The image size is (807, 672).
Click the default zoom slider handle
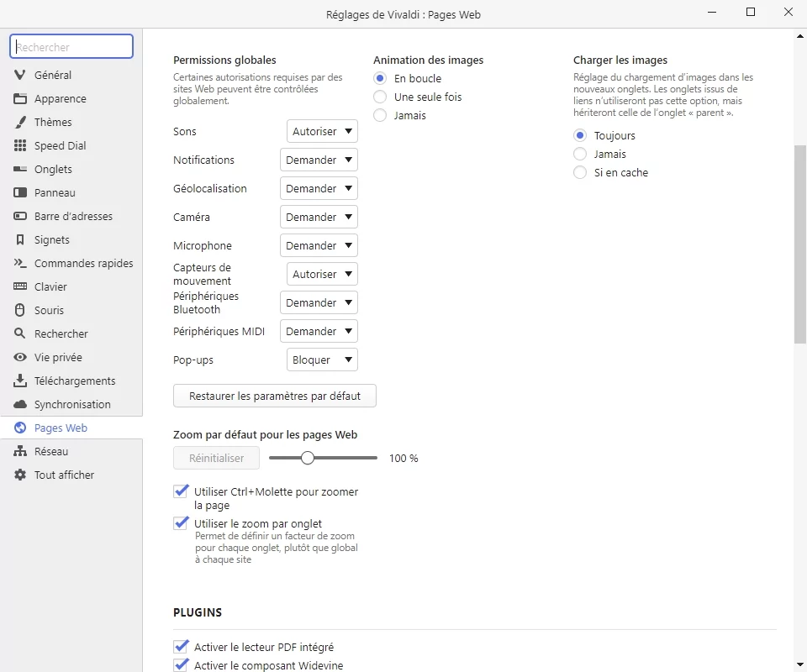point(308,458)
